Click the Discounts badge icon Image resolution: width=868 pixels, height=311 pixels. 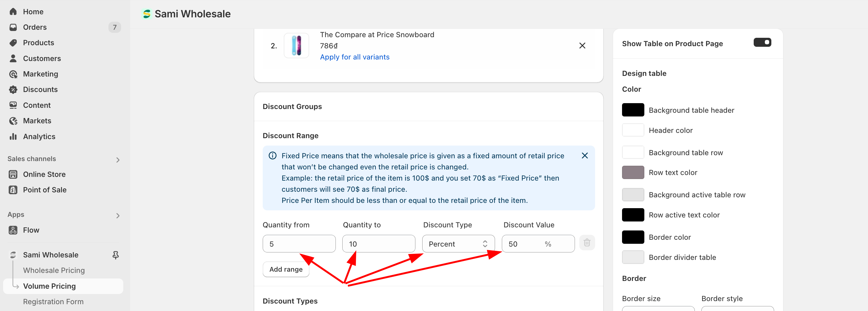[x=13, y=90]
